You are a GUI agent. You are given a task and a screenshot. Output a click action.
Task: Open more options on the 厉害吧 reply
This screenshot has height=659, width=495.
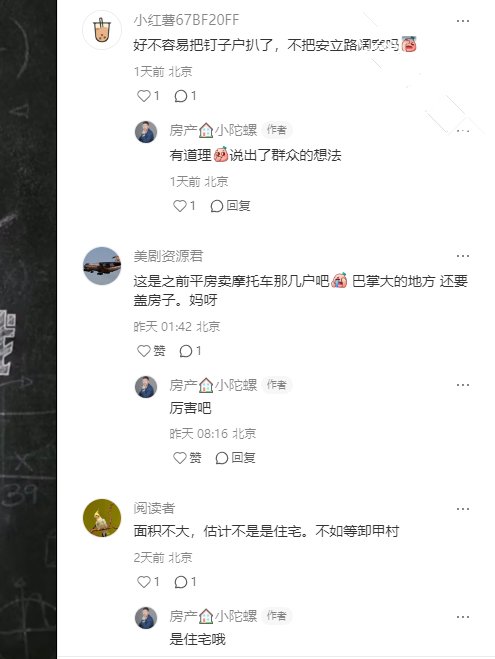click(x=463, y=385)
